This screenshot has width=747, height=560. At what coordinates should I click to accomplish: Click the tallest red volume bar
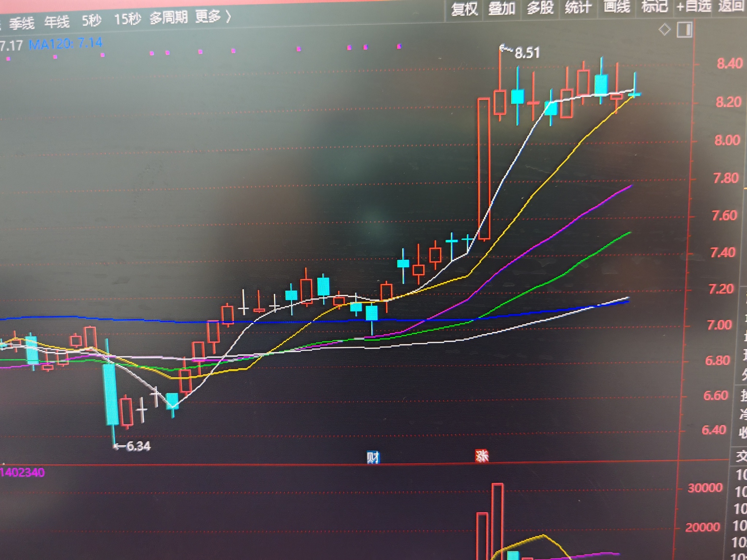tap(498, 521)
